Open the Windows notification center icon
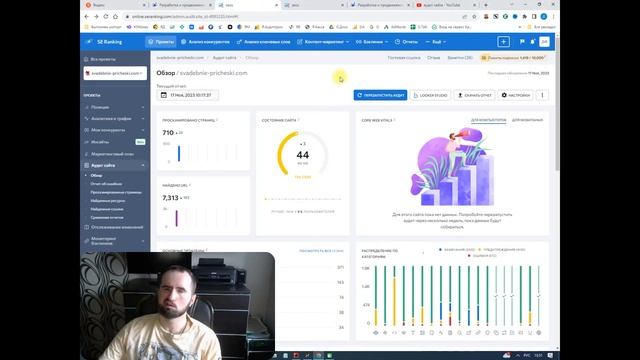Viewport: 640px width, 360px height. (x=550, y=356)
